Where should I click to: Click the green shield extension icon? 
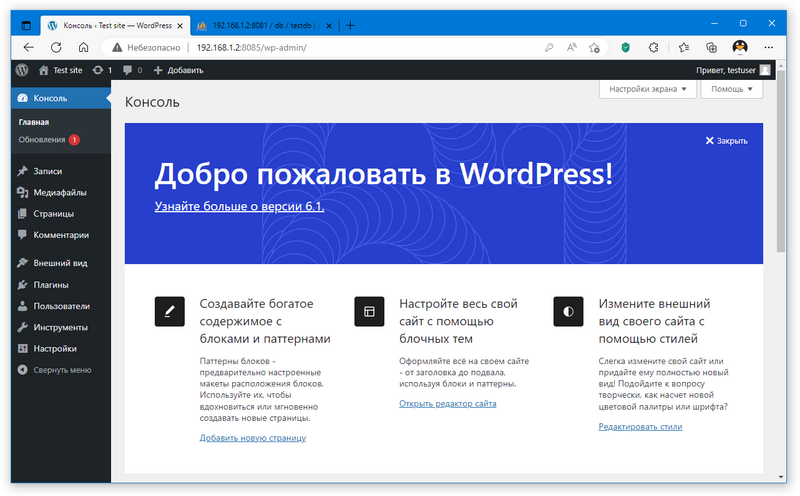tap(626, 47)
